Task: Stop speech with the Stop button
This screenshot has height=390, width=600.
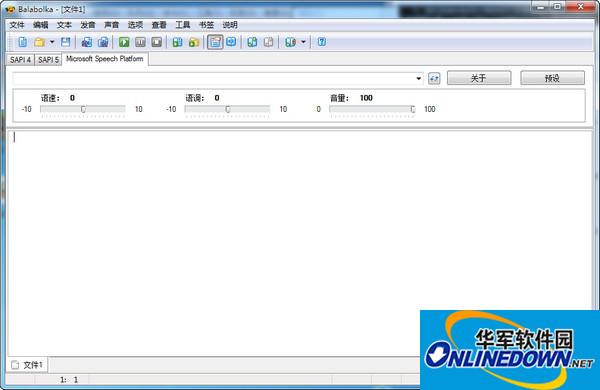Action: [x=157, y=42]
